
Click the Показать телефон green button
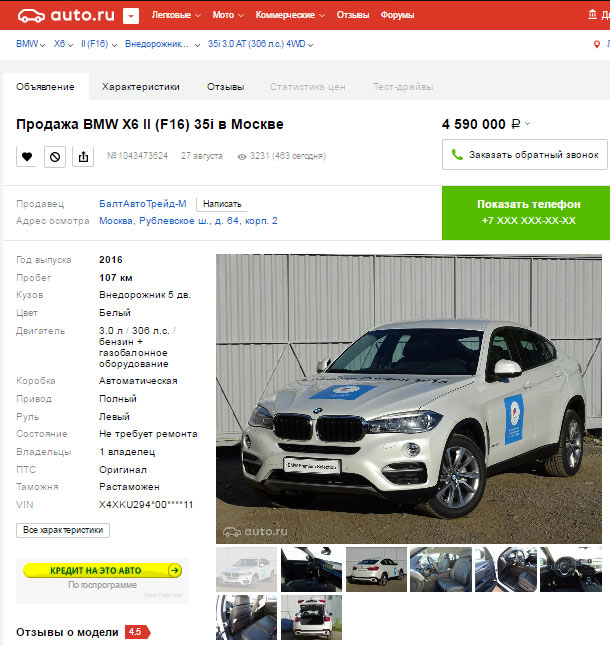526,213
